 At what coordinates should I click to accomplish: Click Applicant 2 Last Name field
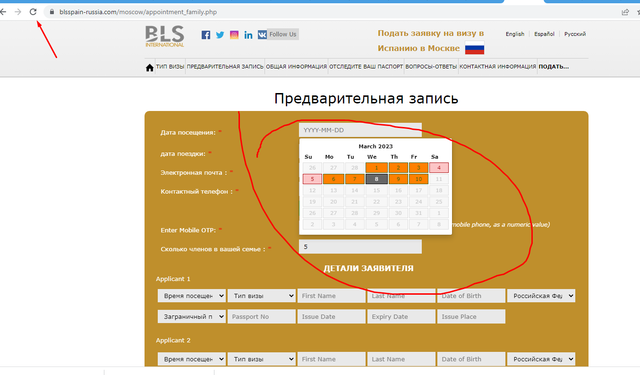(401, 359)
